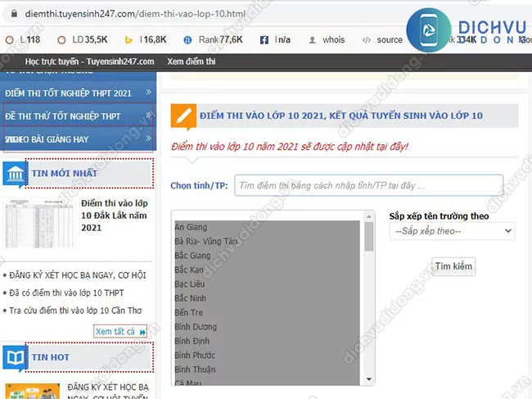Viewport: 532px width, 399px height.
Task: Open Tra cứu điểm thi lớp 10 Cần Thơ
Action: tap(75, 311)
